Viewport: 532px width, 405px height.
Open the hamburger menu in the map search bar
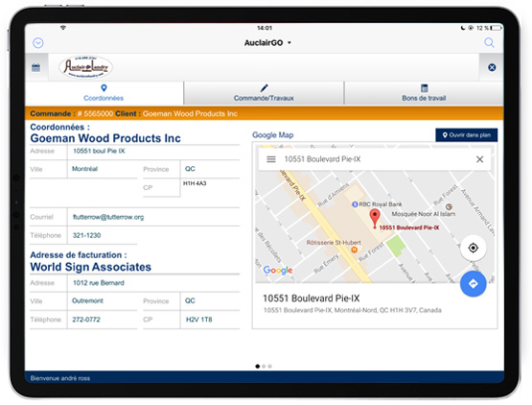point(271,159)
